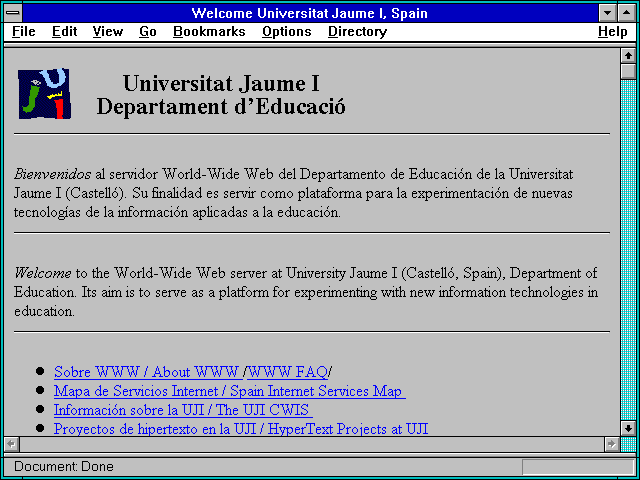Open the WWW FAQ link
The image size is (640, 480).
click(x=287, y=372)
